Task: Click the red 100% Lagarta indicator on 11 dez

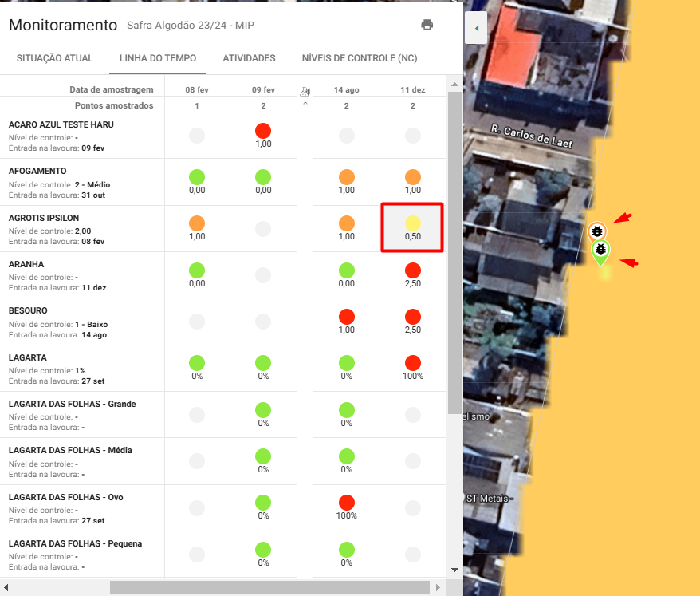Action: coord(412,363)
